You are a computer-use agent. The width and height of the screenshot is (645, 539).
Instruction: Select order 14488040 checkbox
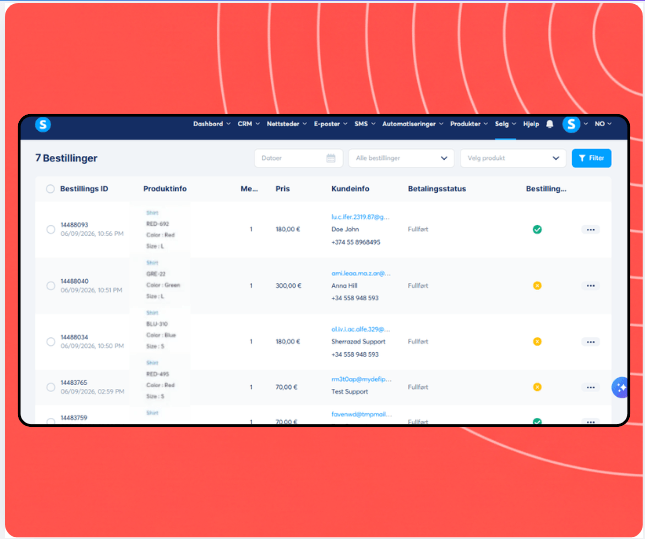(x=51, y=286)
